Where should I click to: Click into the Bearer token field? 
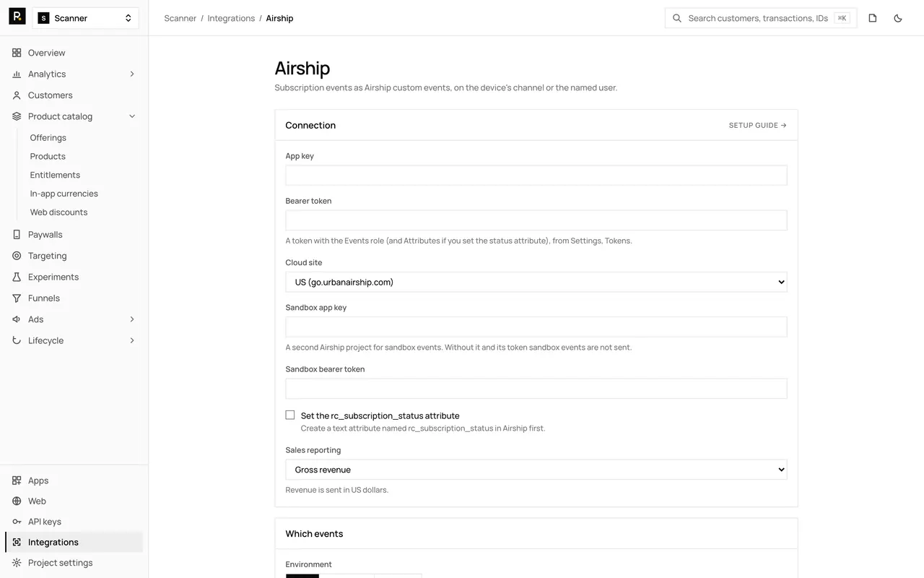[536, 220]
